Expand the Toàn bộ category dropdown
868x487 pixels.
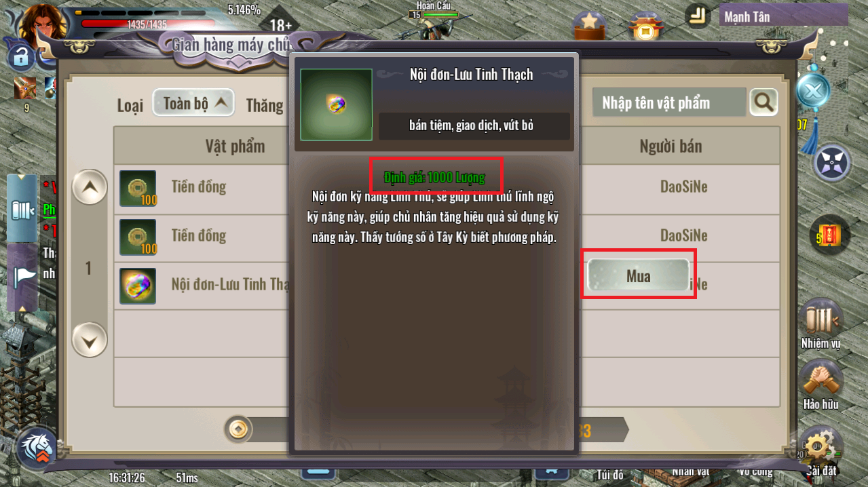(x=193, y=103)
